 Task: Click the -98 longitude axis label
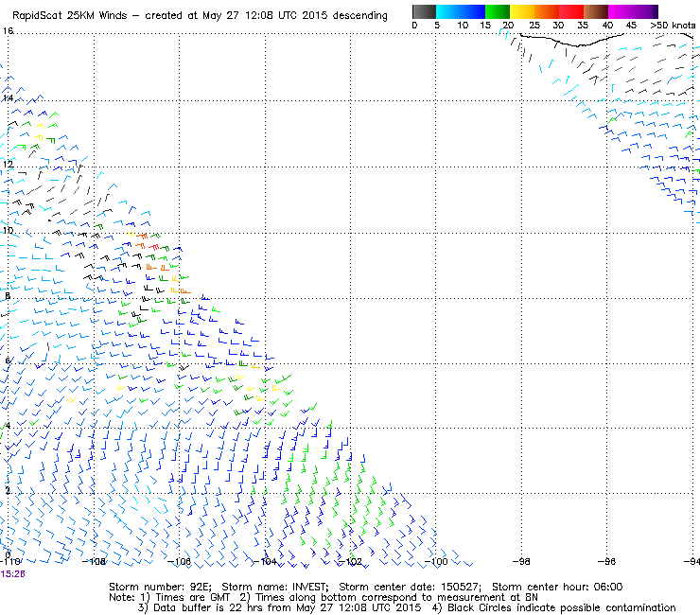[x=521, y=561]
